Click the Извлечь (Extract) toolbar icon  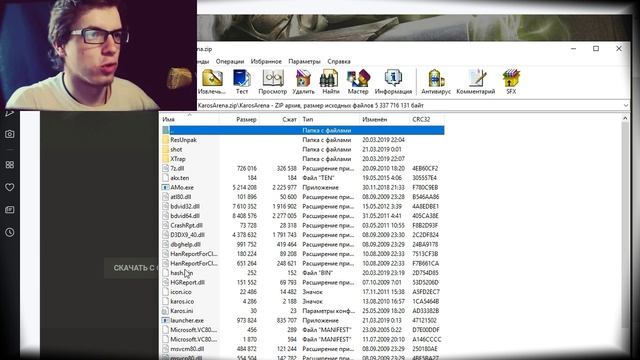[x=212, y=79]
